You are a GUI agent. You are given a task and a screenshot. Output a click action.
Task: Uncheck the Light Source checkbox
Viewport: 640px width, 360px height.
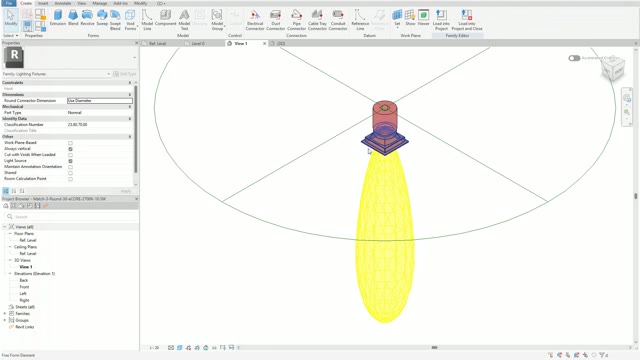(70, 161)
